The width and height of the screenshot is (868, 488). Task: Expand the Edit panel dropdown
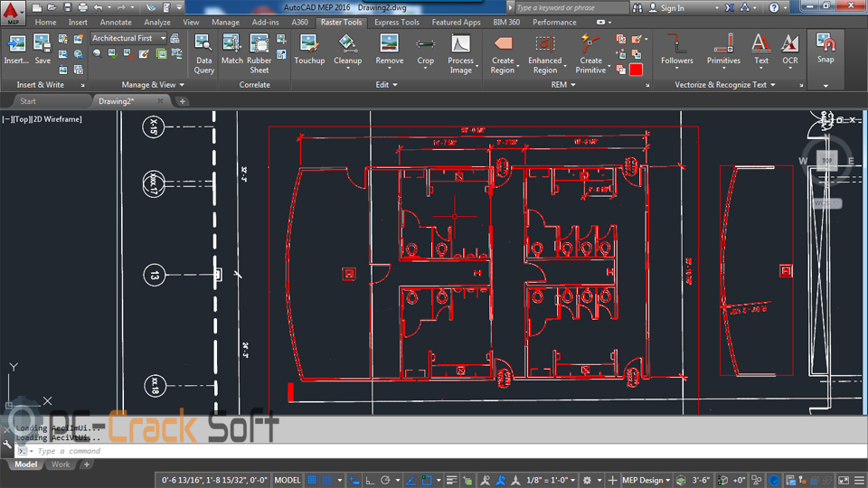click(386, 85)
